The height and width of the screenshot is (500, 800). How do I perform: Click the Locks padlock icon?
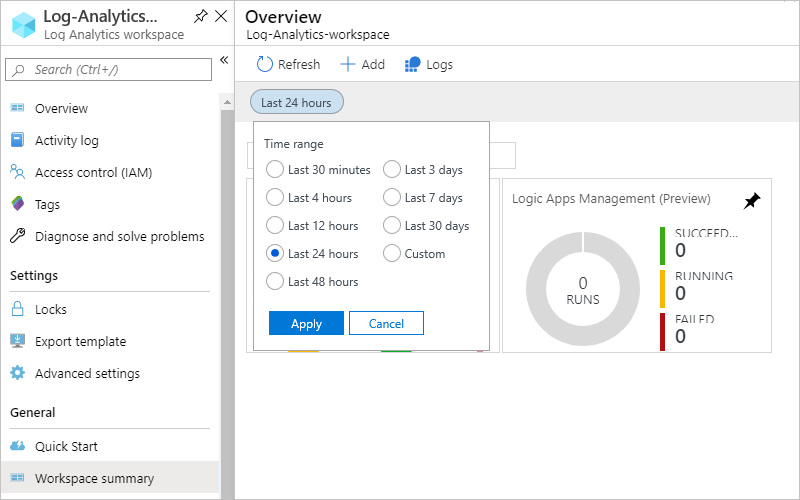[17, 309]
